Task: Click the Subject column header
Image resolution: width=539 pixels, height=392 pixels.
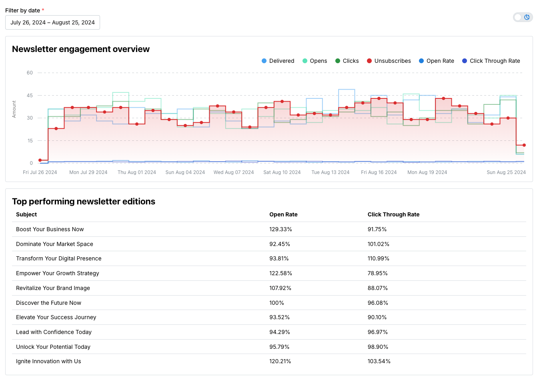Action: click(26, 214)
